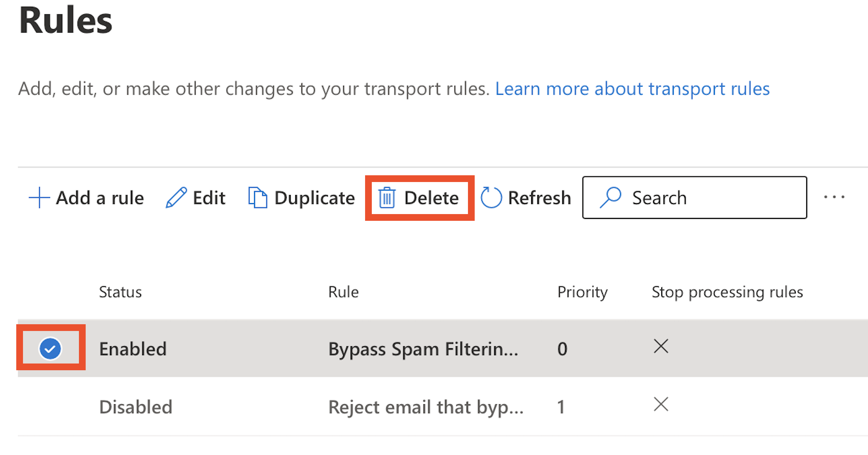Click the X icon in the Bypass Spam row
The height and width of the screenshot is (455, 868).
click(661, 346)
